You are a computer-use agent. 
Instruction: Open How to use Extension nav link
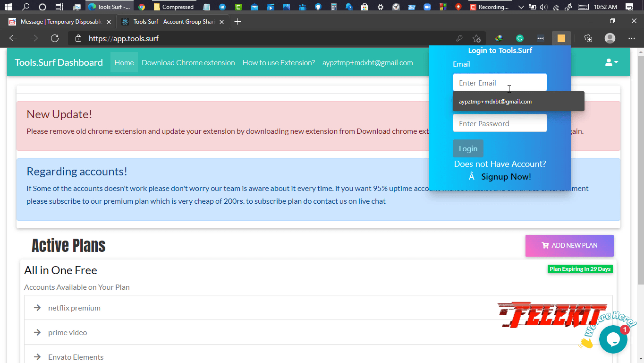coord(279,62)
